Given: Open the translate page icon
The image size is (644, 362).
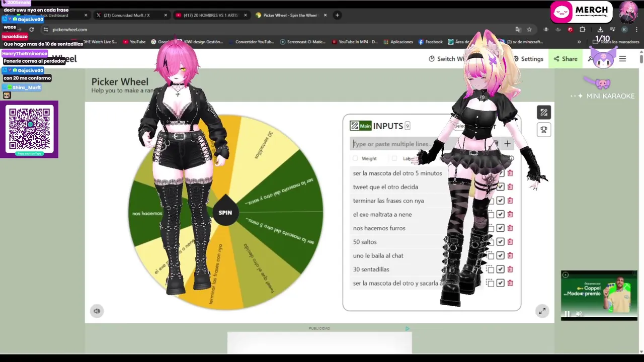Looking at the screenshot, I should 518,30.
